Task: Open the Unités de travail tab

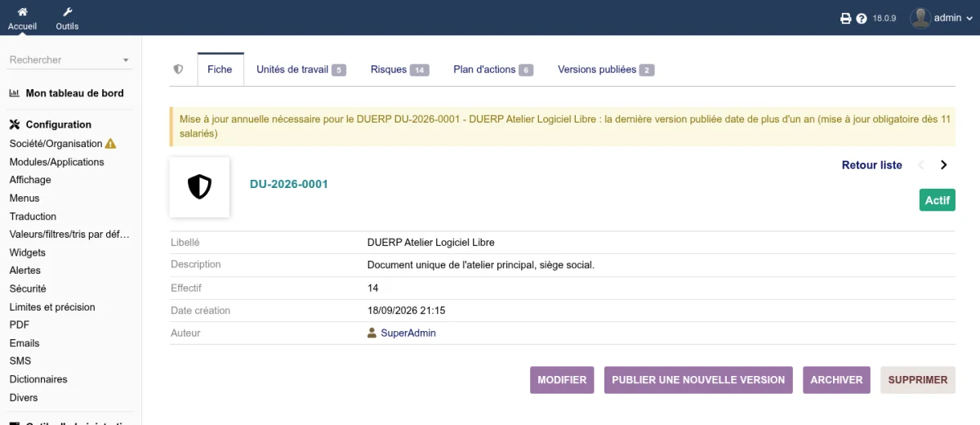Action: [x=301, y=69]
